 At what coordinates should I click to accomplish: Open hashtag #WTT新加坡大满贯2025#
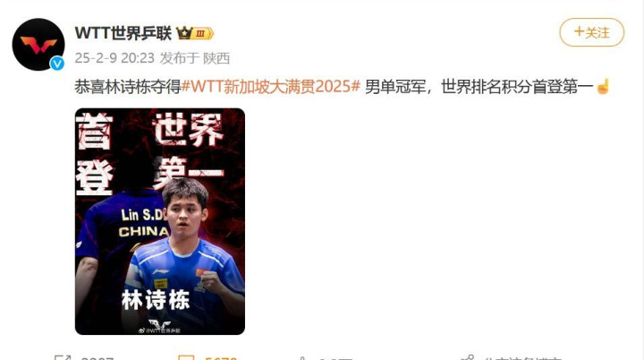pos(271,86)
